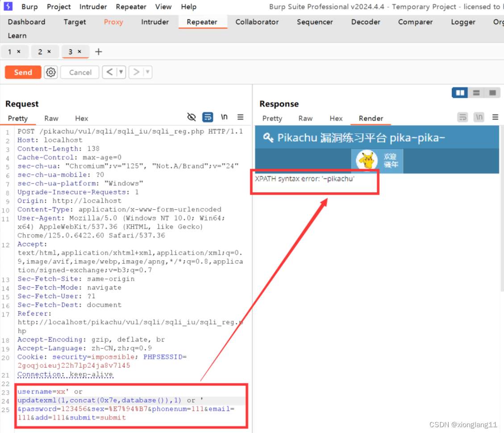Select Raw view in Response pane

[305, 118]
